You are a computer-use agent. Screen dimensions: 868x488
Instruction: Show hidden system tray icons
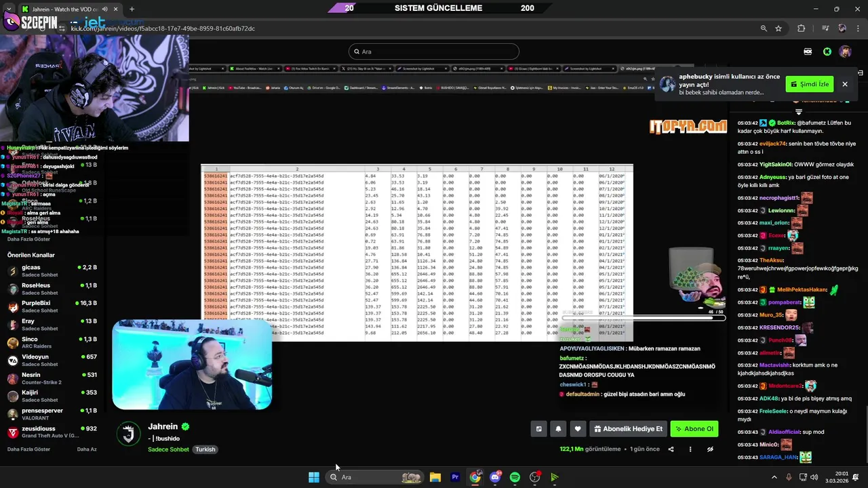(x=774, y=477)
